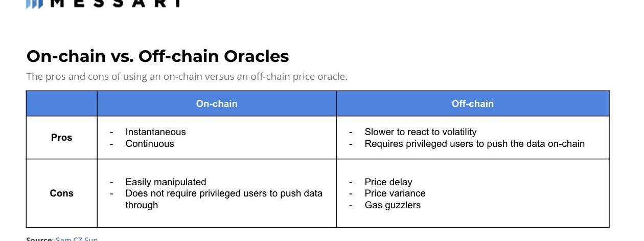Click the "Source" label text
The image size is (644, 241).
(39, 238)
